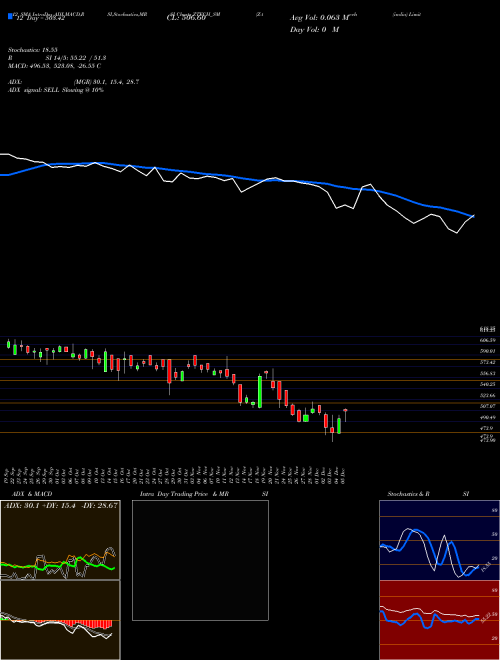Click the 573.42 price axis label

488,362
